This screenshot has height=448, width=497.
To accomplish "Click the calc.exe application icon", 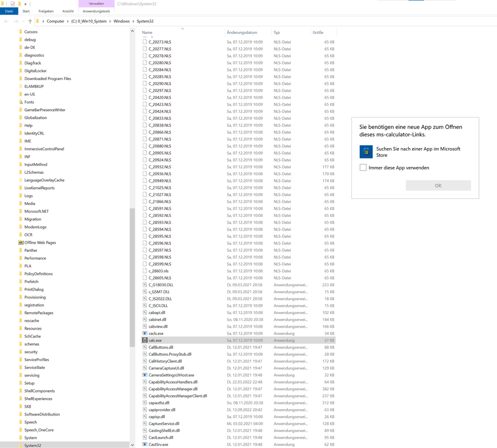I will tap(144, 340).
